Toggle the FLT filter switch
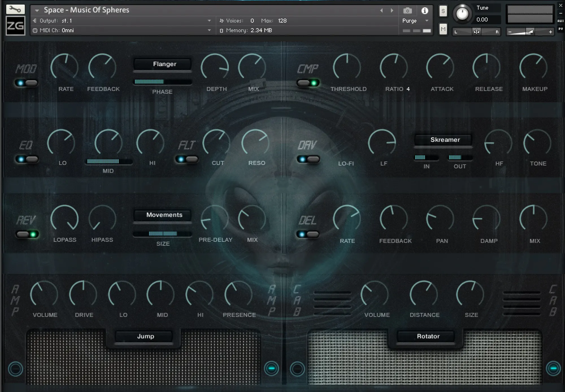 click(x=187, y=159)
